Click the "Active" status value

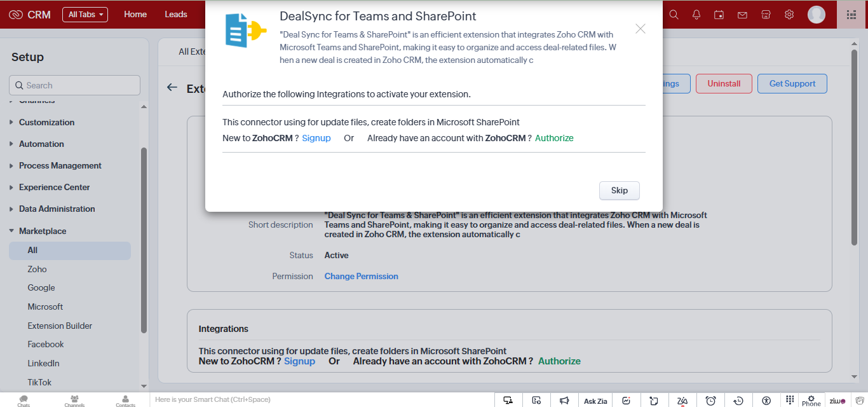336,255
